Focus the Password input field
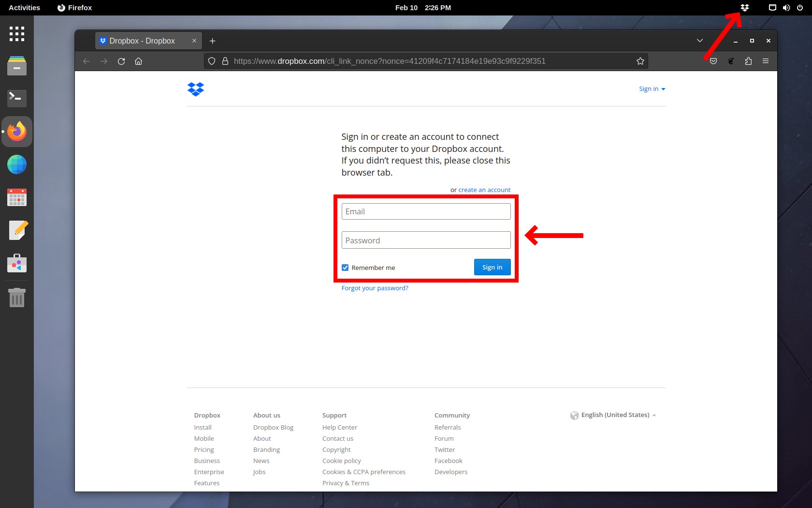Viewport: 812px width, 508px height. [426, 240]
